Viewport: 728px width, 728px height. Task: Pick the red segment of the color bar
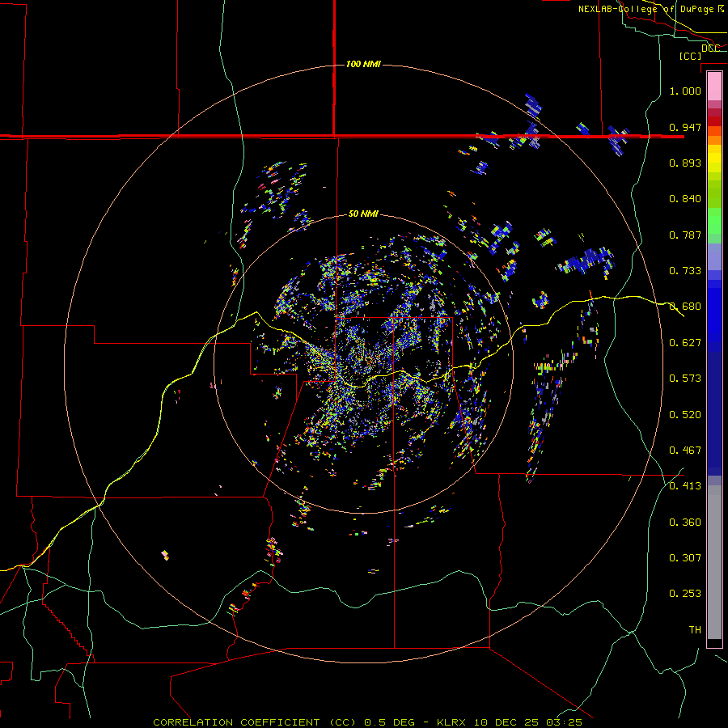714,121
